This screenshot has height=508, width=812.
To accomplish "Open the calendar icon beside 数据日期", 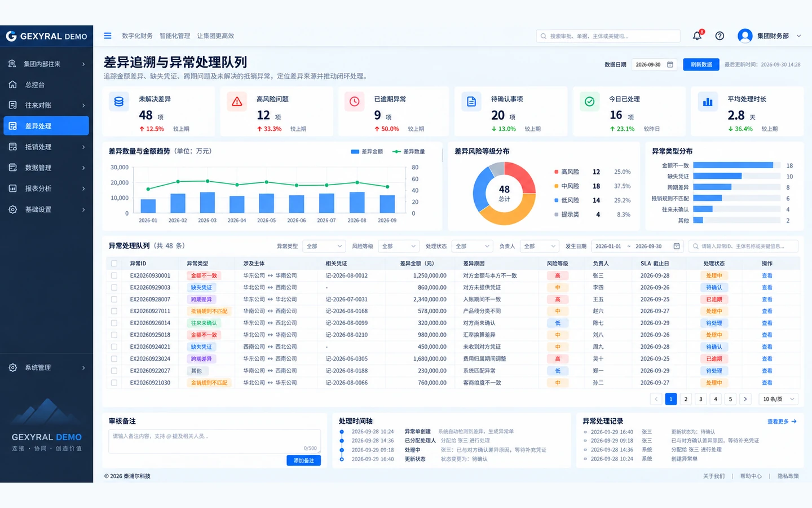I will (670, 64).
